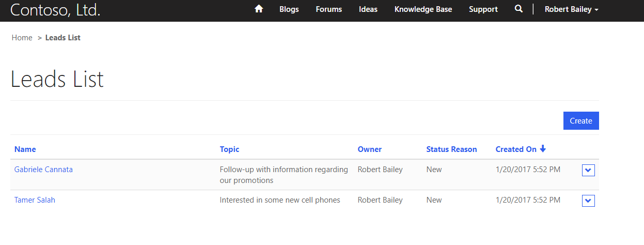
Task: Open the Tamer Salah lead
Action: [x=35, y=200]
